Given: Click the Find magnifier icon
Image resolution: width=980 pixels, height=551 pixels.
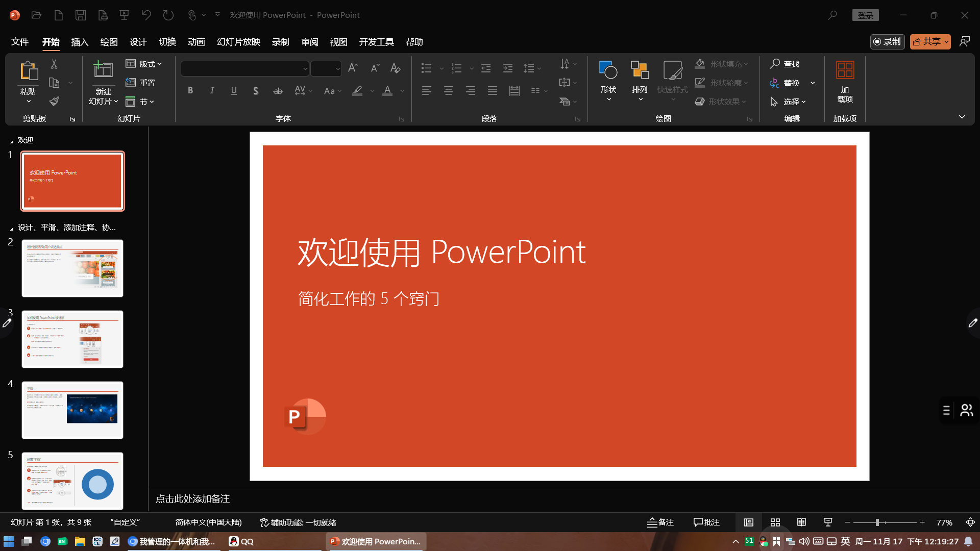Looking at the screenshot, I should click(x=775, y=64).
